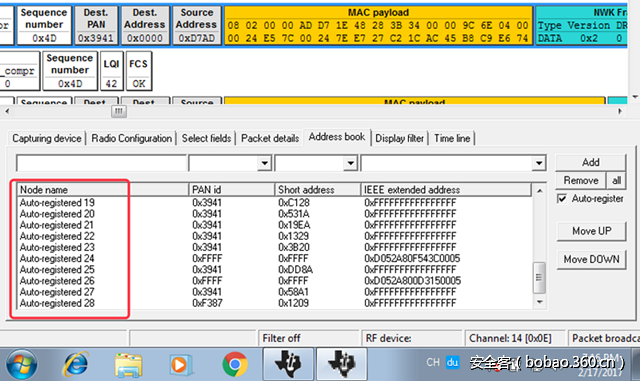Screen dimensions: 640x381
Task: Click the Add button
Action: click(x=591, y=162)
